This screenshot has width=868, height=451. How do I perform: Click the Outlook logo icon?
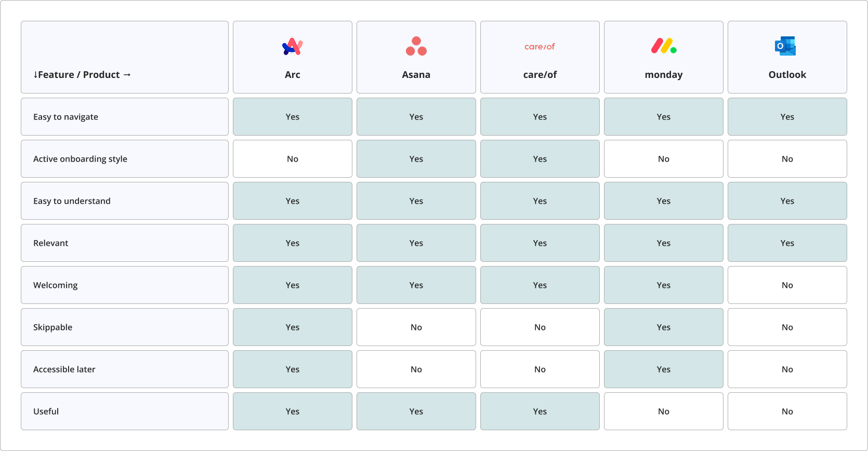click(x=785, y=46)
